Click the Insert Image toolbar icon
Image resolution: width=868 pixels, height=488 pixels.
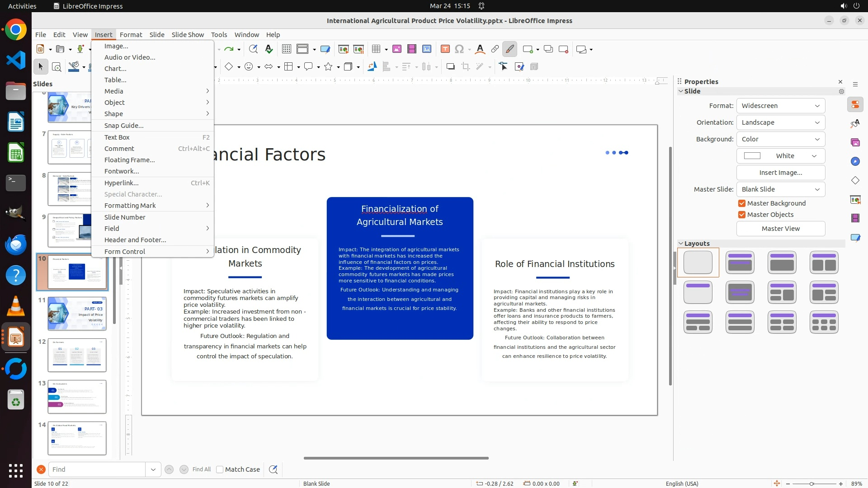point(396,49)
